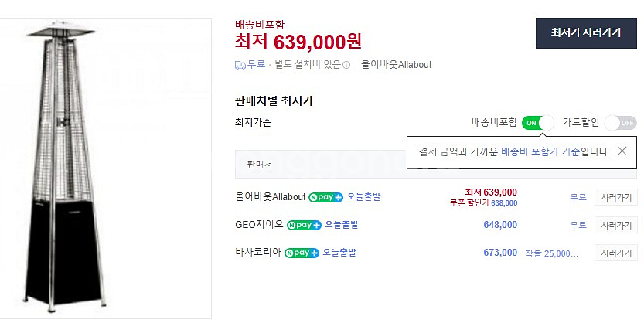The width and height of the screenshot is (644, 323).
Task: Open 올어바웃Allabout seller link in list
Action: click(x=270, y=197)
